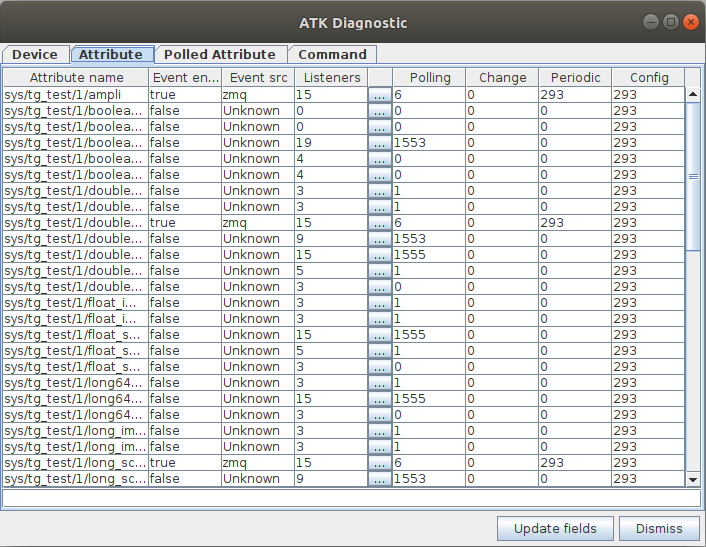Select Polling 1555 cell in the float_s row

click(429, 335)
